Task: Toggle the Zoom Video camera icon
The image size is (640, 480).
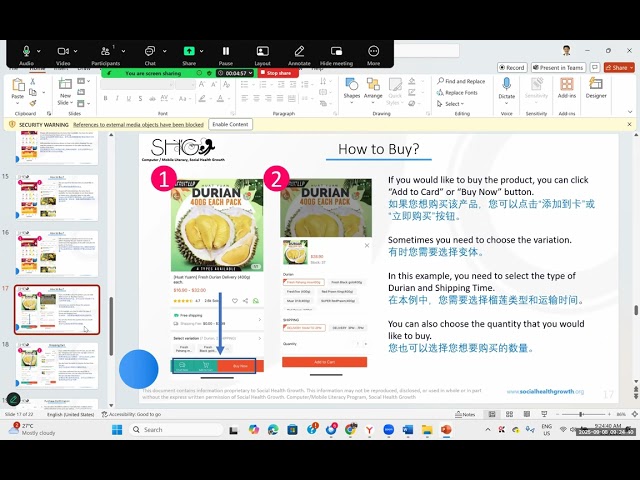Action: coord(63,51)
